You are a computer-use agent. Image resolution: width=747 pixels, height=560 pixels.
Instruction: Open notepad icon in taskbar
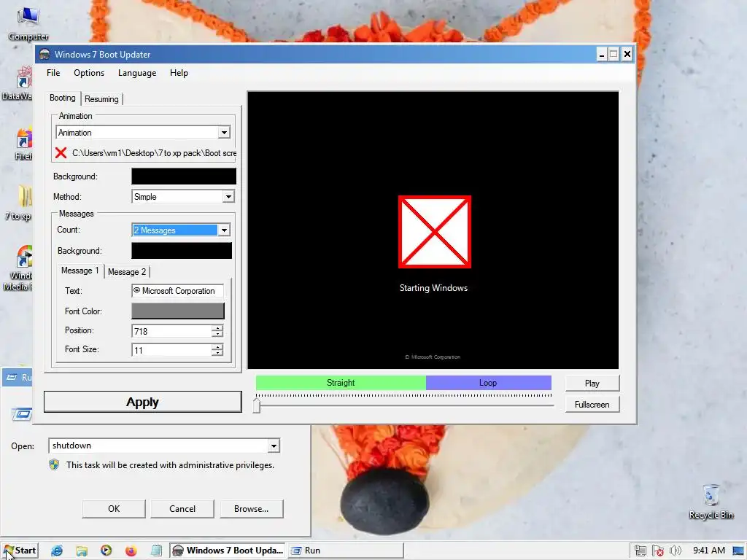click(156, 551)
